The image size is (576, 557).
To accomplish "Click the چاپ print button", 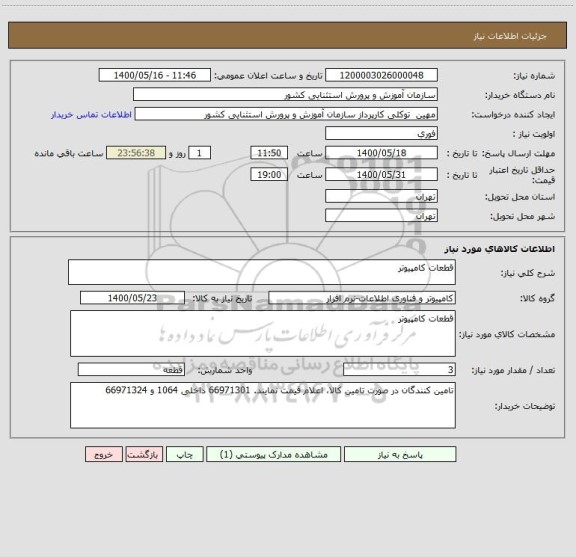I will (x=184, y=454).
